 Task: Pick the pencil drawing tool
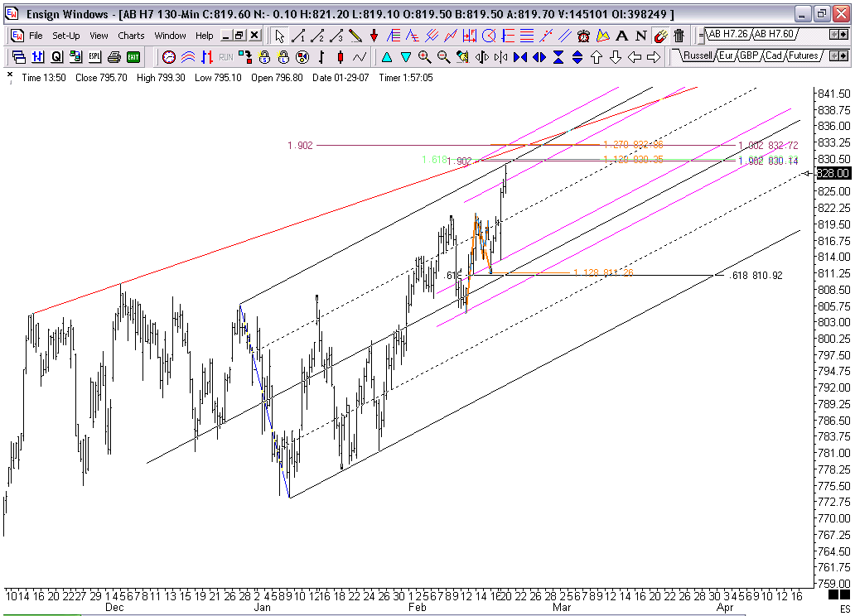point(355,36)
